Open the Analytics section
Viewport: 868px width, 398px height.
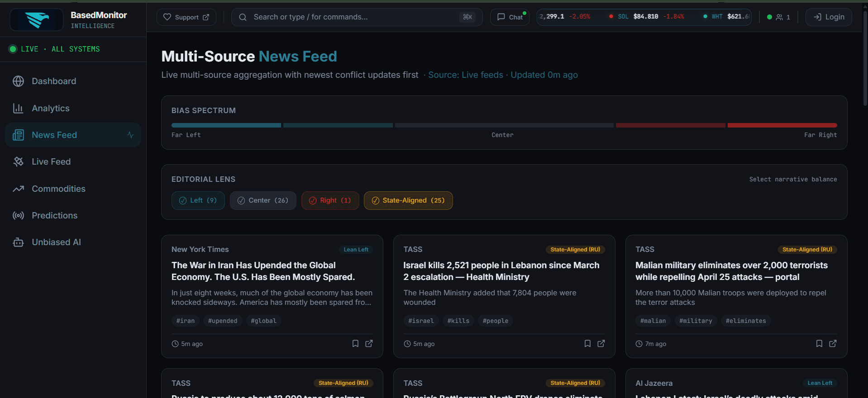point(73,108)
